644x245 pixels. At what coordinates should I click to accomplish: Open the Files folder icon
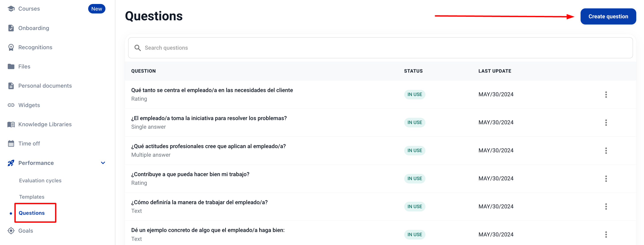(11, 66)
